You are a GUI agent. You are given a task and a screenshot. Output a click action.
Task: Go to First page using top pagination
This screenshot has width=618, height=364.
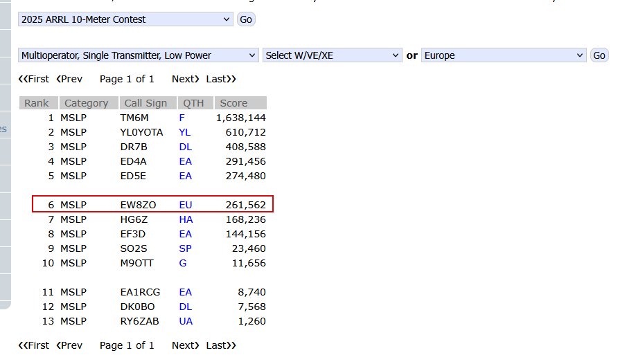click(x=34, y=79)
